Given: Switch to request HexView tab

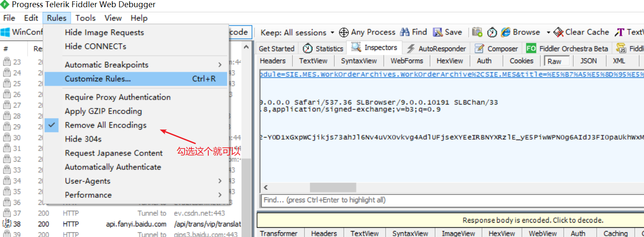Looking at the screenshot, I should click(x=450, y=61).
